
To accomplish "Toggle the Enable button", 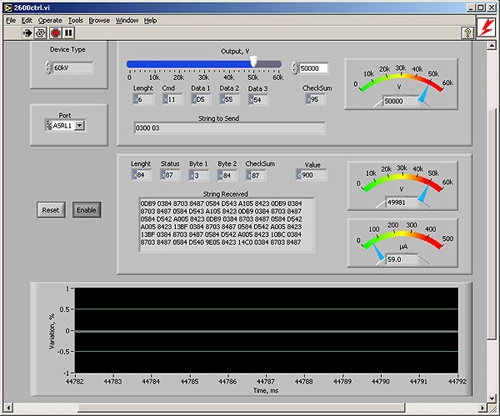I will 87,210.
